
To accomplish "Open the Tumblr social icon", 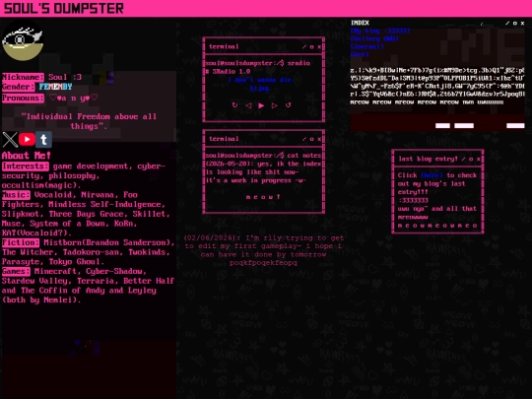I will click(x=43, y=140).
